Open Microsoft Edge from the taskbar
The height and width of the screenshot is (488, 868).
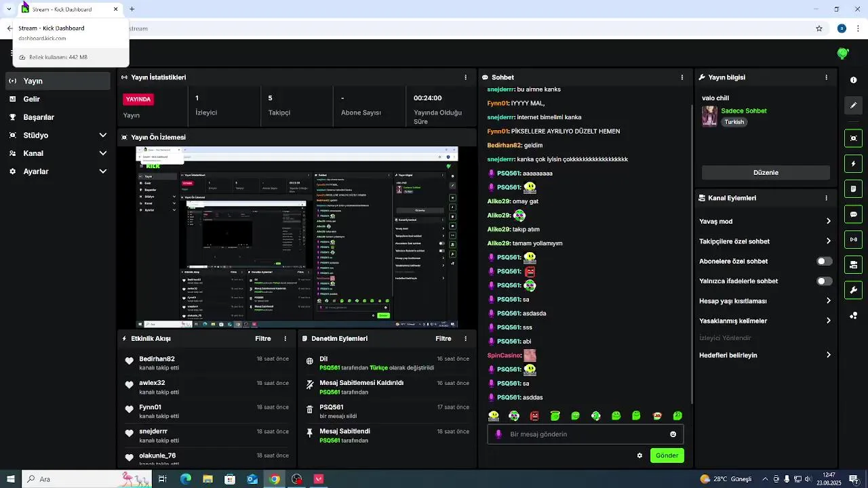pyautogui.click(x=185, y=479)
